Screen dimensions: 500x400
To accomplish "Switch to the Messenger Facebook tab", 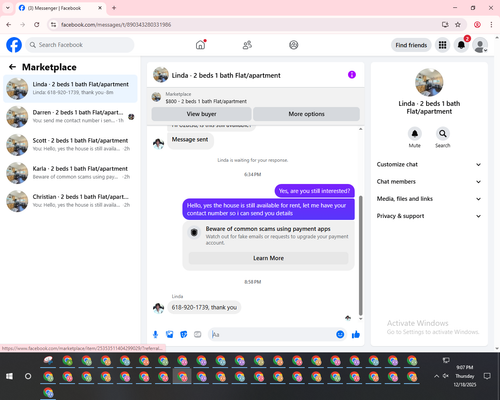I will tap(60, 8).
